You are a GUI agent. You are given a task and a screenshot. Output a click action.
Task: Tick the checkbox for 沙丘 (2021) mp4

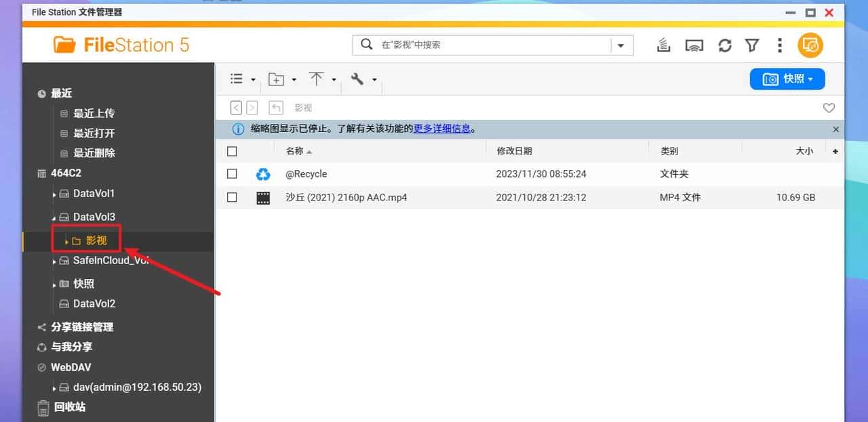(232, 197)
